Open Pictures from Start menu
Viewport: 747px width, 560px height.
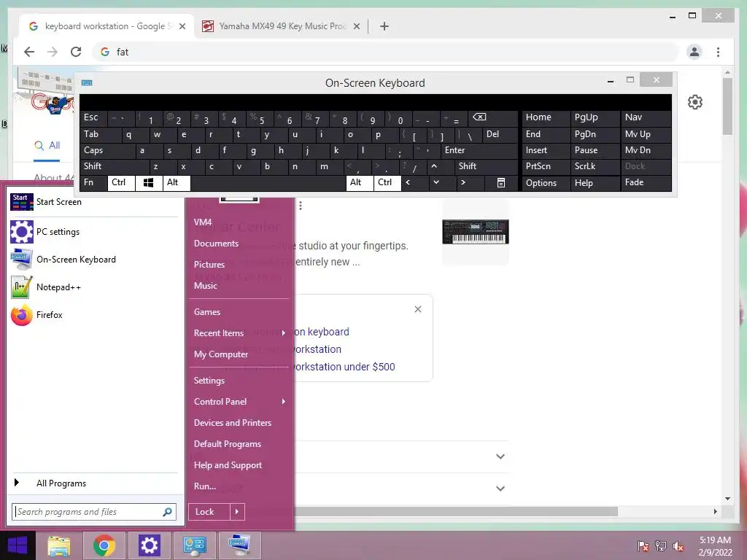tap(209, 265)
